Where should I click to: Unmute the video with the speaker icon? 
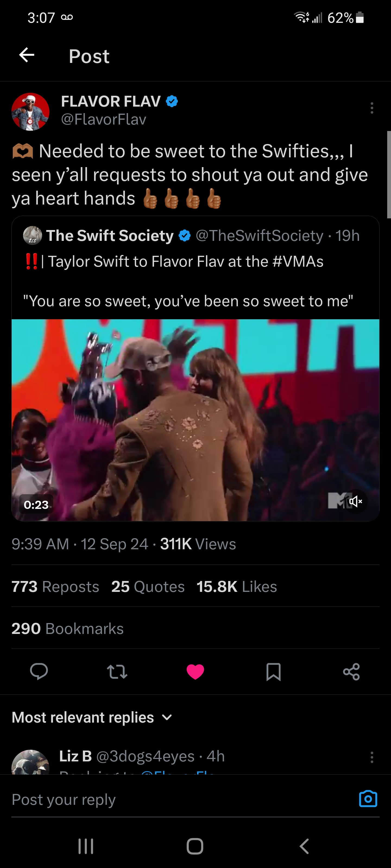click(355, 501)
